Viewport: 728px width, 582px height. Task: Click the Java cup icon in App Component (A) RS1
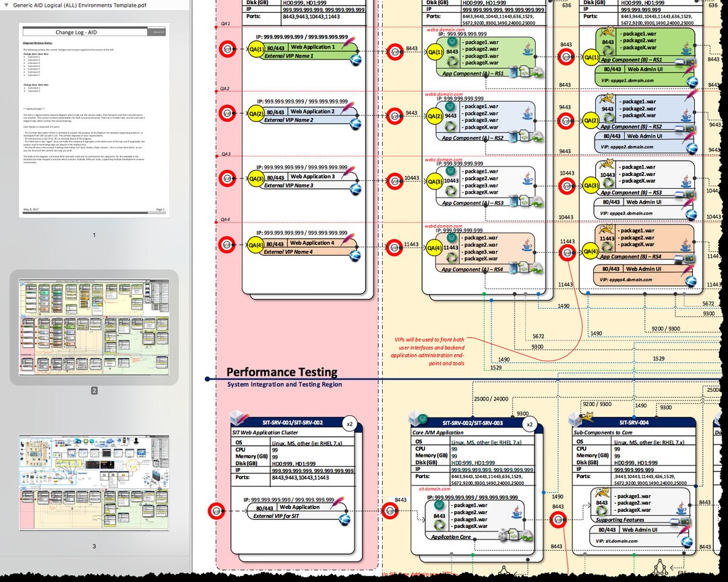(528, 49)
